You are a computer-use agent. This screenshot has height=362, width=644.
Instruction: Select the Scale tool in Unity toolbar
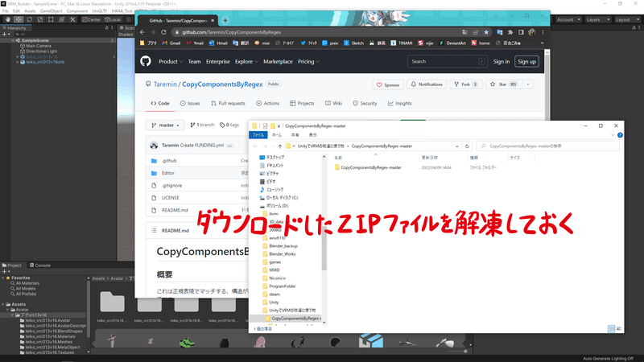(x=39, y=19)
